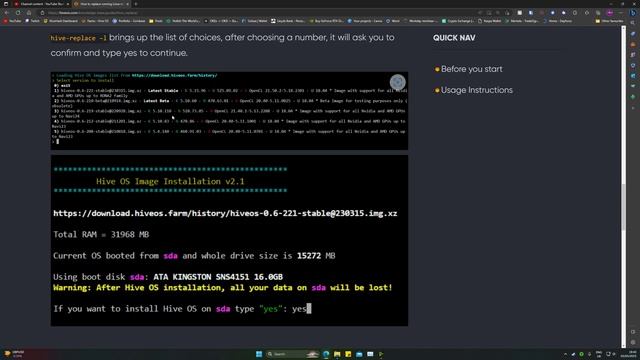Open the yellow sticky notes taskbar app
Viewport: 640px width, 360px height.
pyautogui.click(x=348, y=354)
